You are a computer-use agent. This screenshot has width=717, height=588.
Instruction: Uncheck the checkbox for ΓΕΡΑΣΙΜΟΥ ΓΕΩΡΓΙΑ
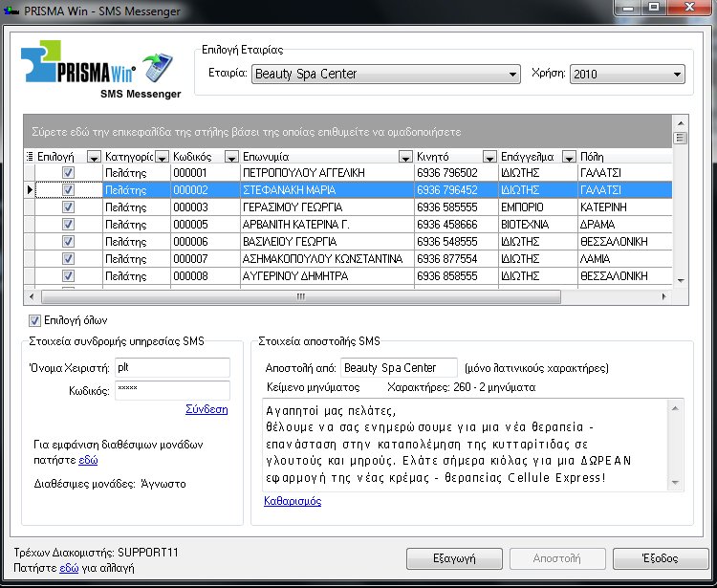pos(68,207)
